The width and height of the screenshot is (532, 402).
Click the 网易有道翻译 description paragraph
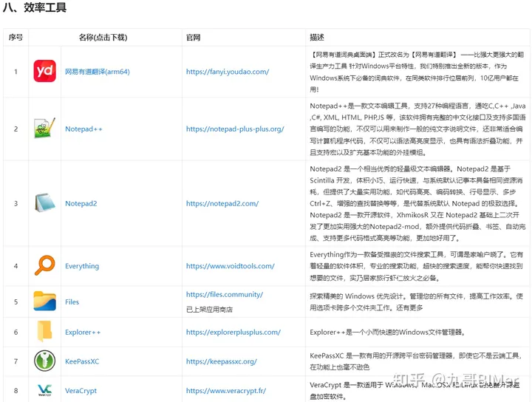pos(417,72)
